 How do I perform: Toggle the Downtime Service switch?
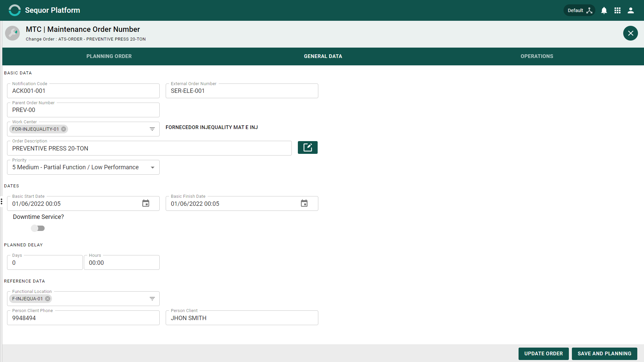point(38,228)
